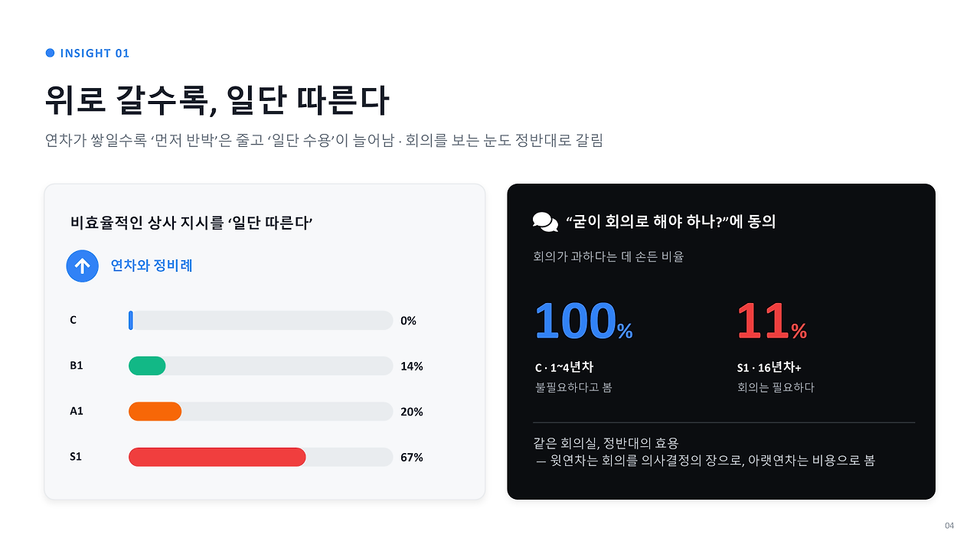The width and height of the screenshot is (980, 551).
Task: Click the blue dot beside INSIGHT 01
Action: pos(51,53)
